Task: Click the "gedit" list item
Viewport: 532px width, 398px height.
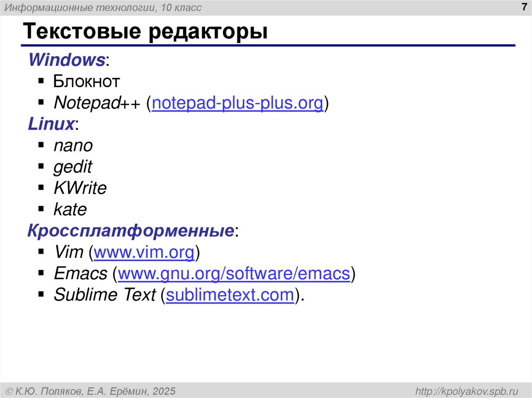Action: [x=73, y=168]
